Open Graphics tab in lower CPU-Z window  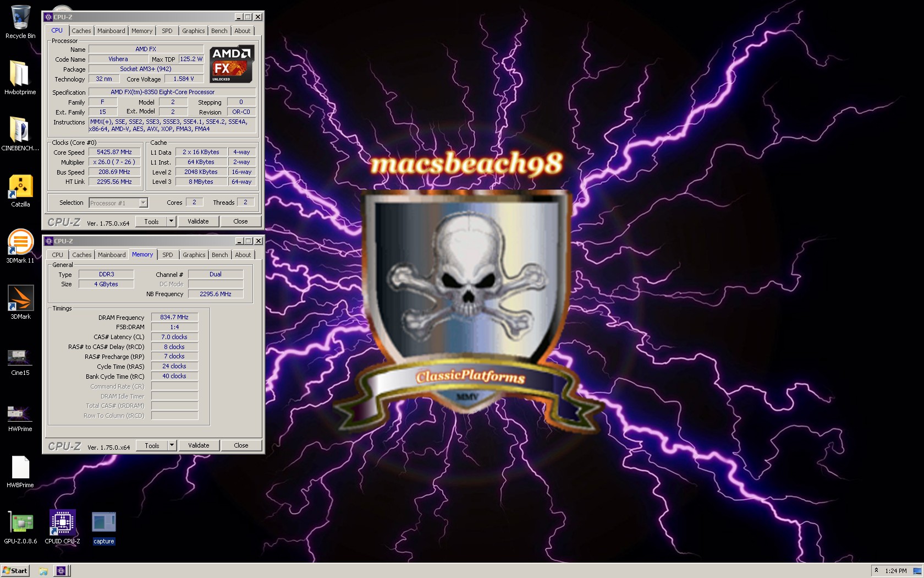point(194,255)
